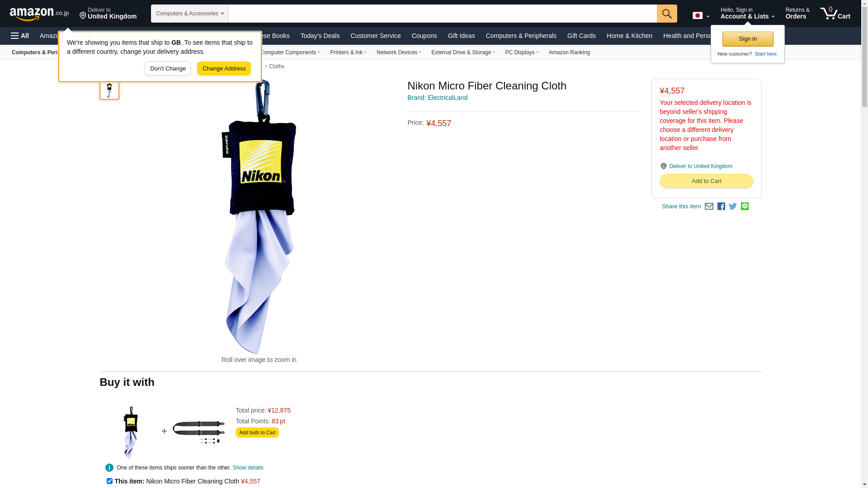Click the search magnifier button
Screen dimensions: 868x488
pyautogui.click(x=667, y=14)
